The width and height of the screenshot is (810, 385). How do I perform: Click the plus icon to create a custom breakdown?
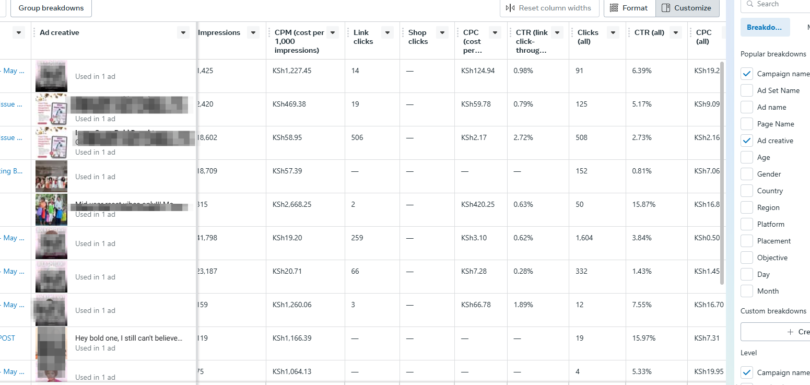click(790, 332)
